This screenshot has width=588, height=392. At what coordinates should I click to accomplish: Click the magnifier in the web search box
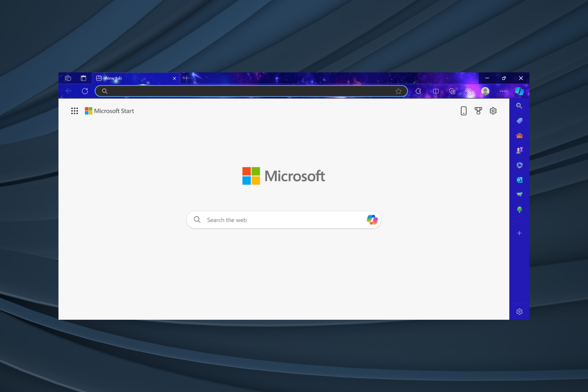click(197, 220)
